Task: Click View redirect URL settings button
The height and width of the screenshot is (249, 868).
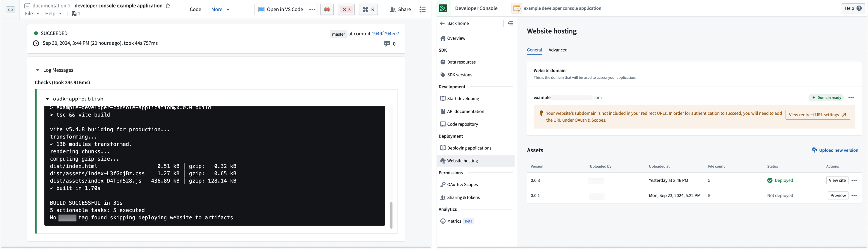Action: coord(817,115)
